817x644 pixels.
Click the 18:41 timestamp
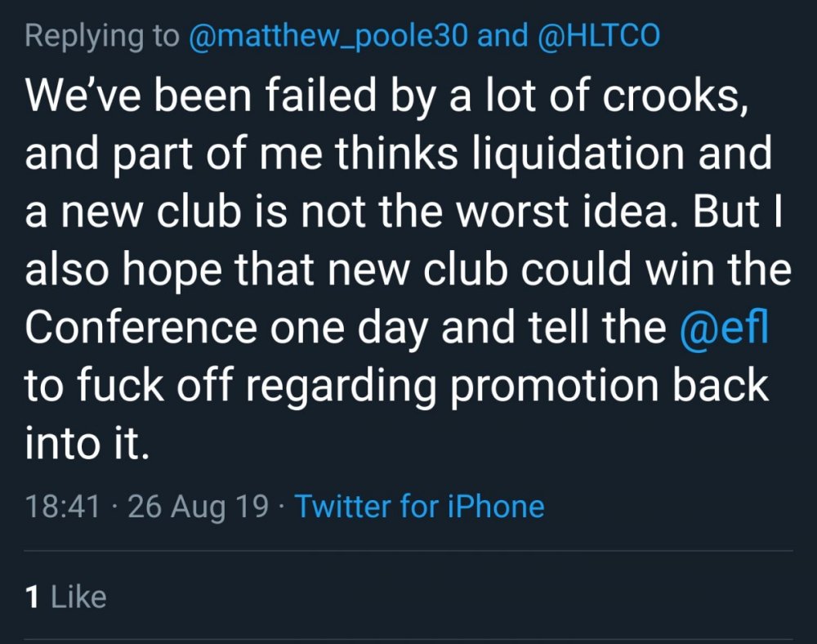(x=62, y=506)
